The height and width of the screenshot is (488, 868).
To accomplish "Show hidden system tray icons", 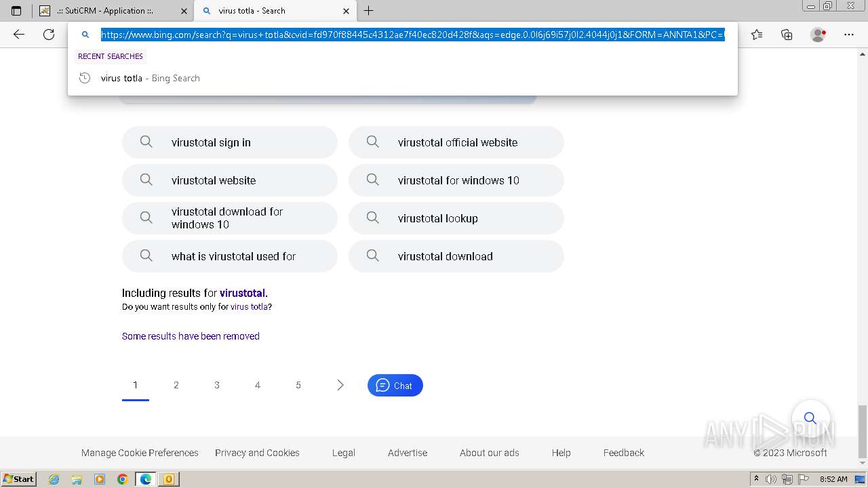I will click(x=756, y=479).
